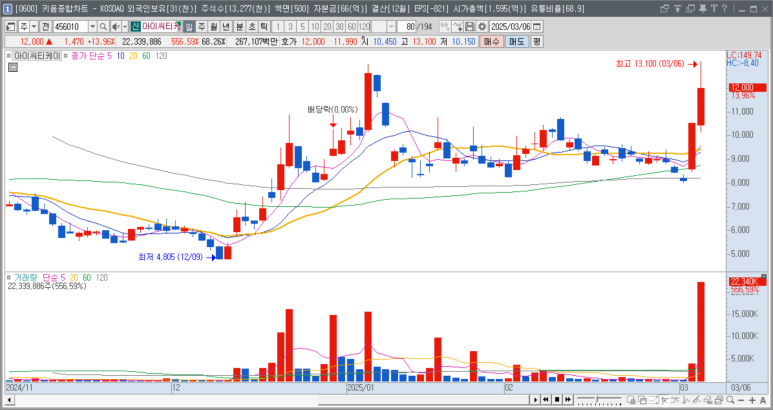The width and height of the screenshot is (773, 410).
Task: Click the 아이씨티케이 chart label
Action: [x=37, y=56]
